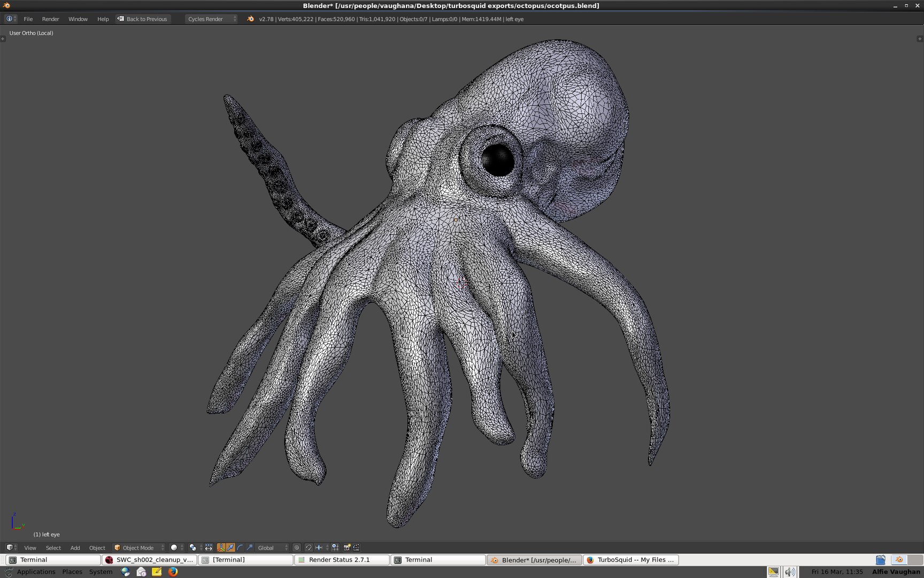
Task: Click the Back to Previous button
Action: click(x=143, y=19)
